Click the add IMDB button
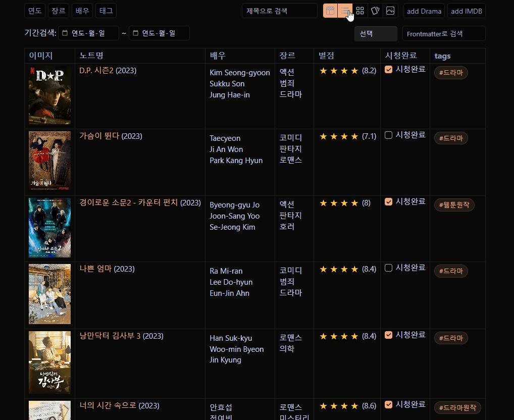Image resolution: width=514 pixels, height=420 pixels. 466,11
